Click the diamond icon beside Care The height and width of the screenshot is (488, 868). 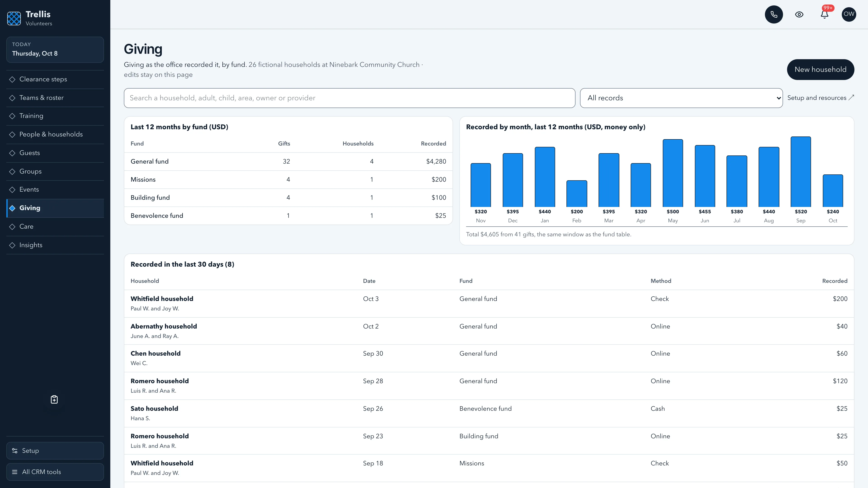click(12, 227)
